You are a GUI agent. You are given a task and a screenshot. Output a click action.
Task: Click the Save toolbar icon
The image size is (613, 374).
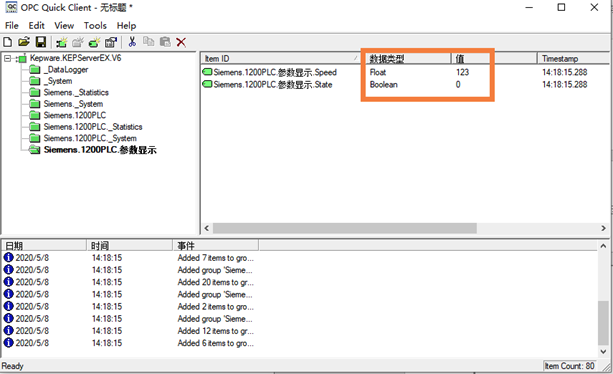[x=41, y=42]
